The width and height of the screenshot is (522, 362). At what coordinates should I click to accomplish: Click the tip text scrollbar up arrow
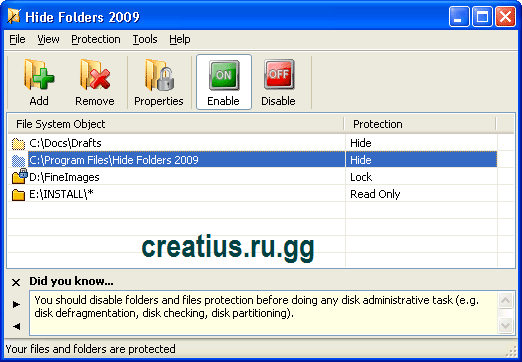tap(505, 301)
